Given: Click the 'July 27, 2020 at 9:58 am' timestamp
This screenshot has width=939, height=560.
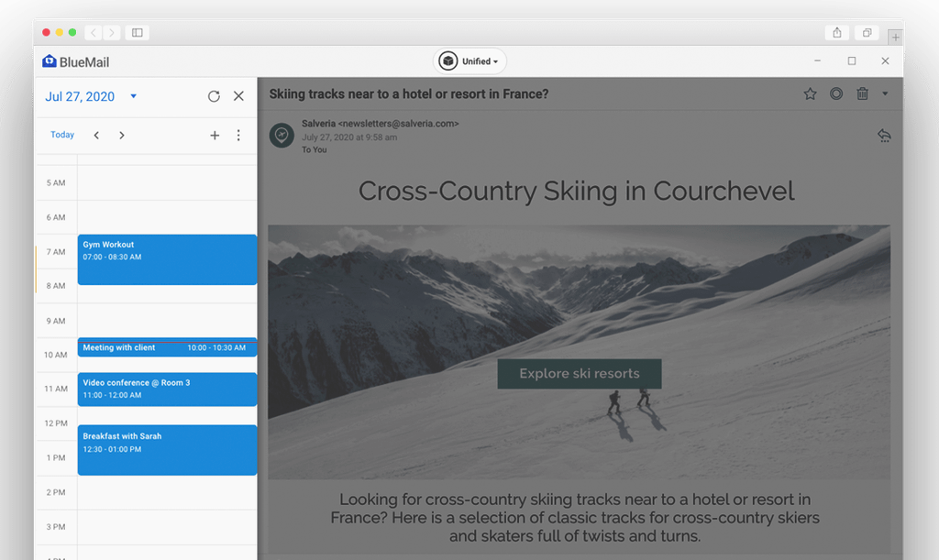Looking at the screenshot, I should pyautogui.click(x=349, y=137).
